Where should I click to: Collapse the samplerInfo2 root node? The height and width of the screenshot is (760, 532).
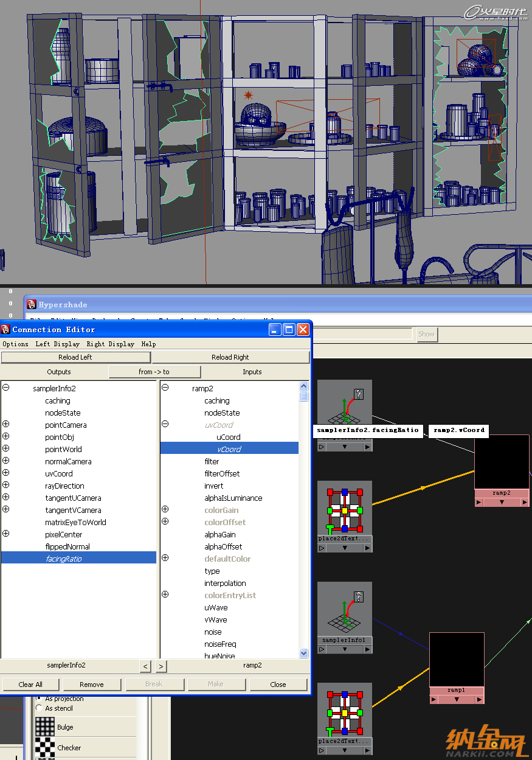pyautogui.click(x=6, y=388)
